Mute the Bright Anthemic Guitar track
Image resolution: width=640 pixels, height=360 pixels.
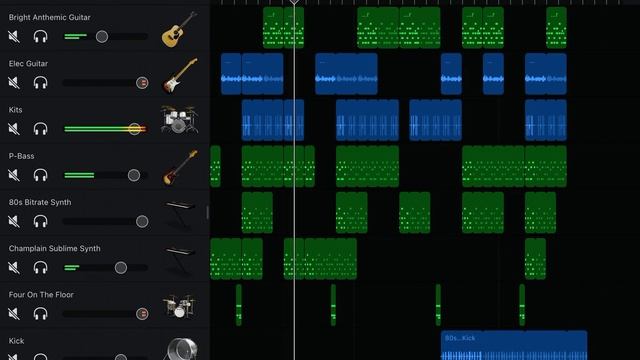(x=14, y=37)
